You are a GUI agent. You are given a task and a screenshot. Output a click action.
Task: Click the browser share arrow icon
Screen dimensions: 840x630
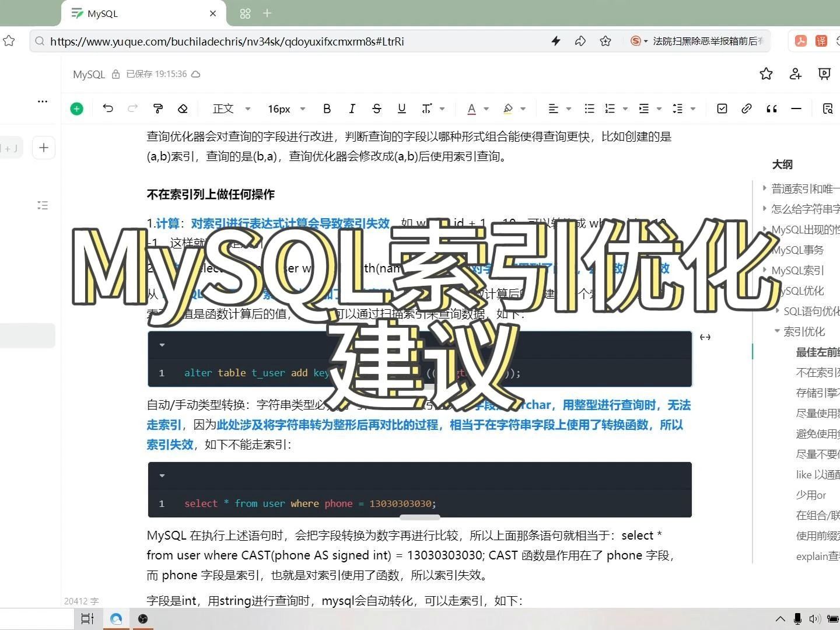point(580,41)
